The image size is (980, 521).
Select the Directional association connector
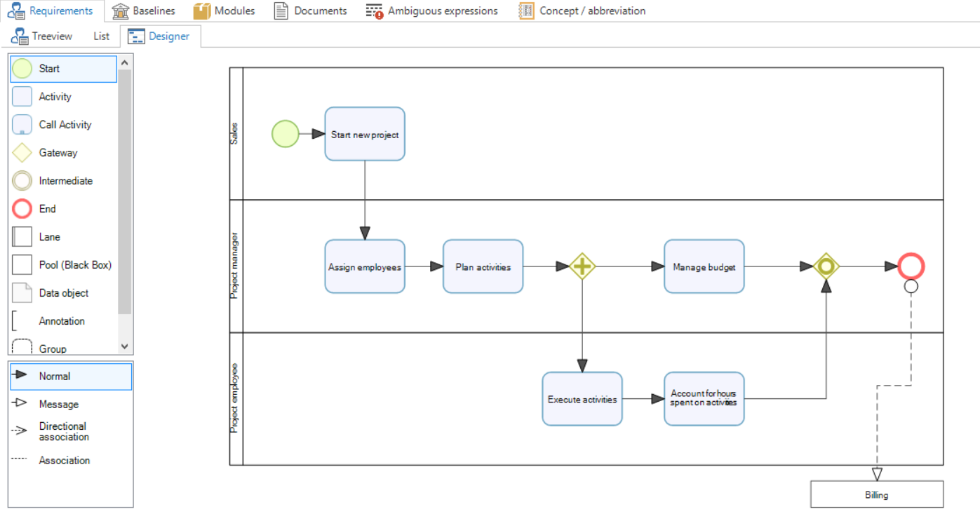click(x=62, y=431)
